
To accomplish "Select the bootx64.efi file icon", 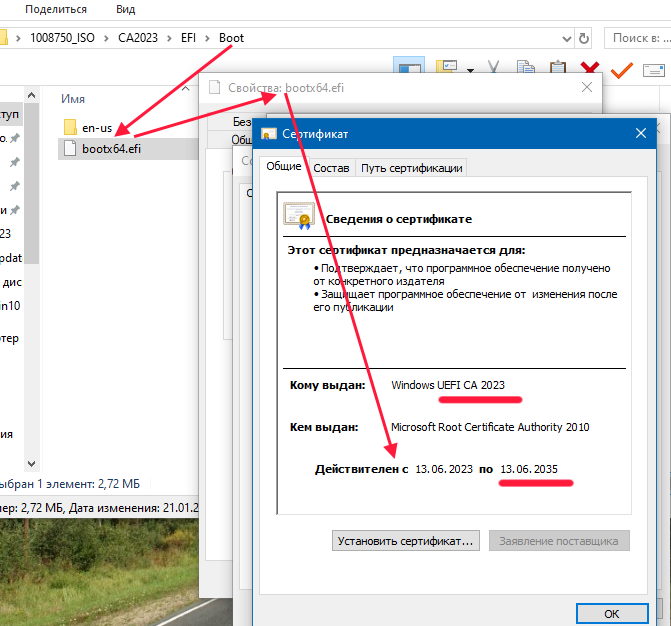I will [x=70, y=148].
